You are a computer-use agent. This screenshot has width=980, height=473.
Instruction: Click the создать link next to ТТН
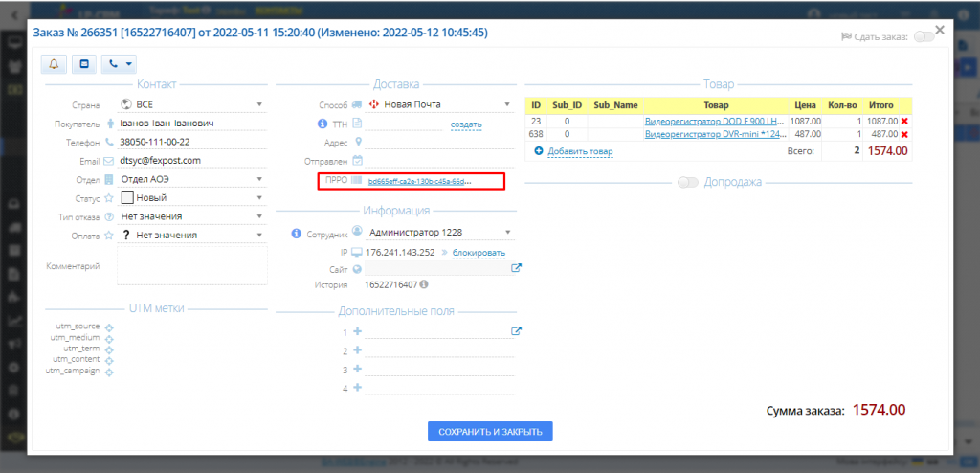click(466, 124)
